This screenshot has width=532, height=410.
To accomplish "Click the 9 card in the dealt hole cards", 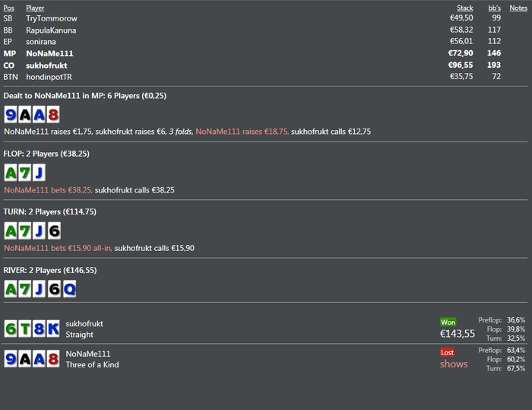I will (11, 115).
